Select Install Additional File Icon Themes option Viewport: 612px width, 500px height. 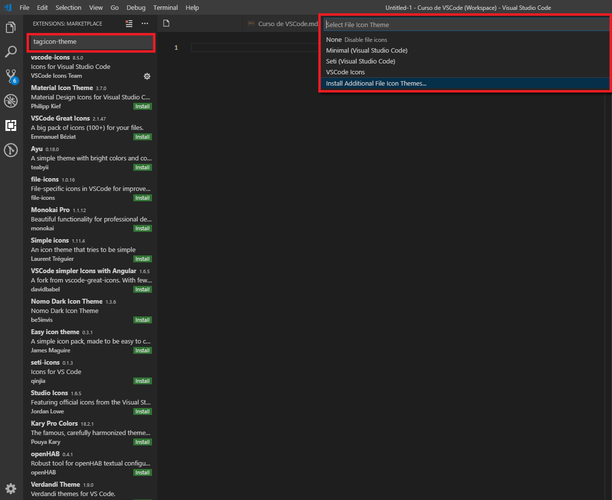[465, 84]
